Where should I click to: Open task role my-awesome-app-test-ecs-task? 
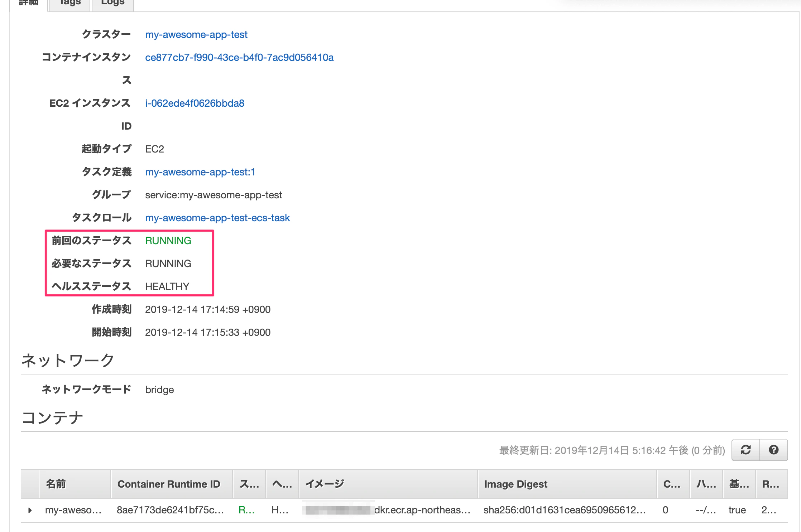coord(217,218)
